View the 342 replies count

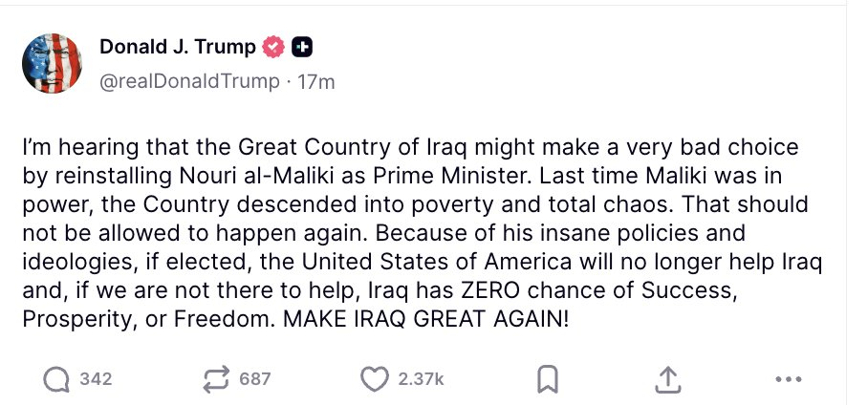96,379
